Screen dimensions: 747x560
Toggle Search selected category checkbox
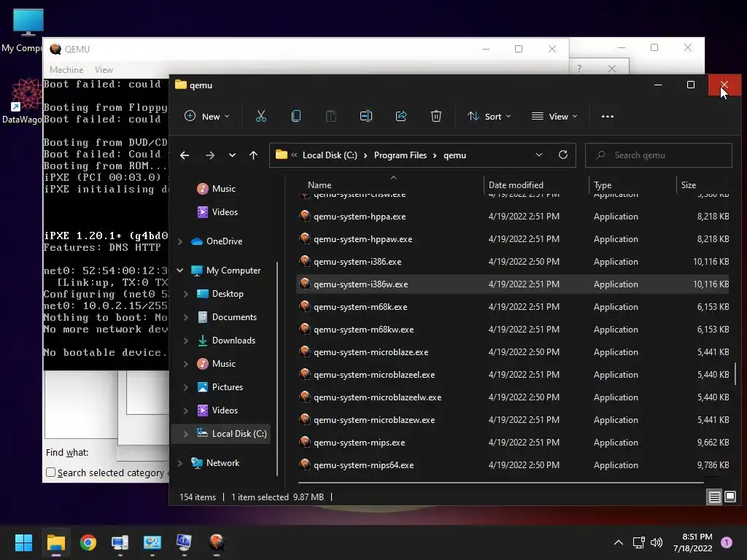(x=50, y=472)
